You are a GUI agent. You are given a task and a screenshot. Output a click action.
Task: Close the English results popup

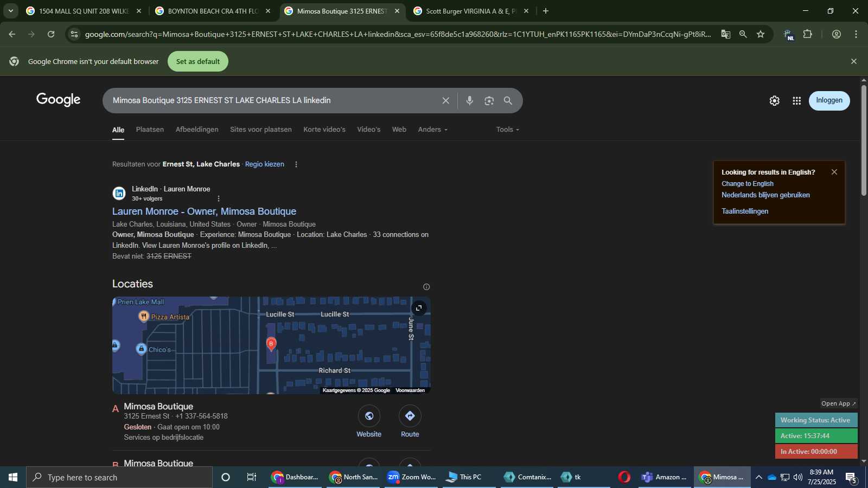[834, 172]
